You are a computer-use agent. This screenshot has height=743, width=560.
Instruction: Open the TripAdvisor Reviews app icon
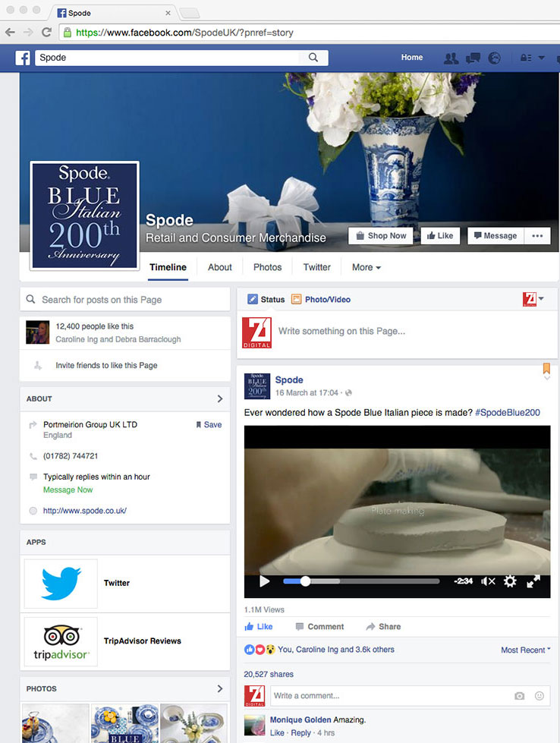[x=61, y=641]
